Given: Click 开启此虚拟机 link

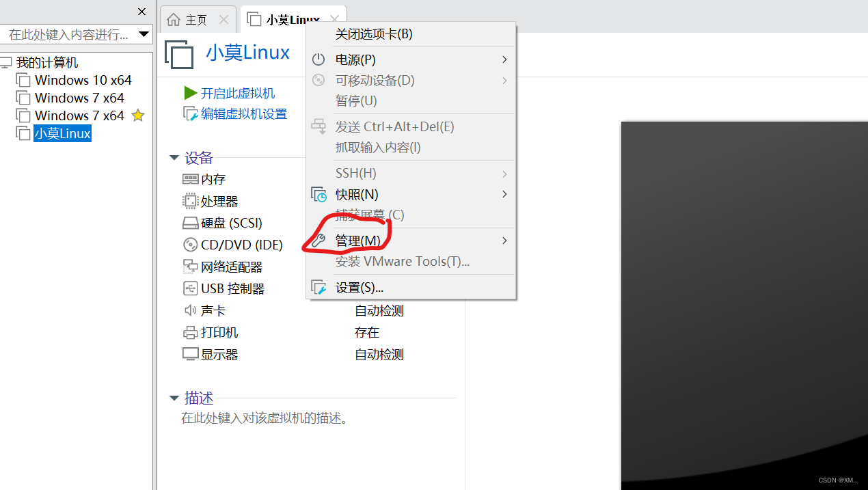Looking at the screenshot, I should pyautogui.click(x=238, y=94).
